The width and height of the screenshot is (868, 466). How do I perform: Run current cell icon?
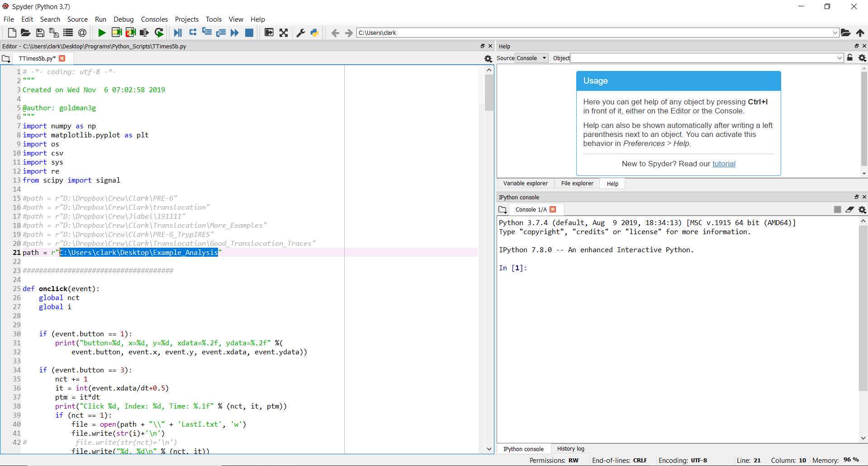tap(116, 33)
